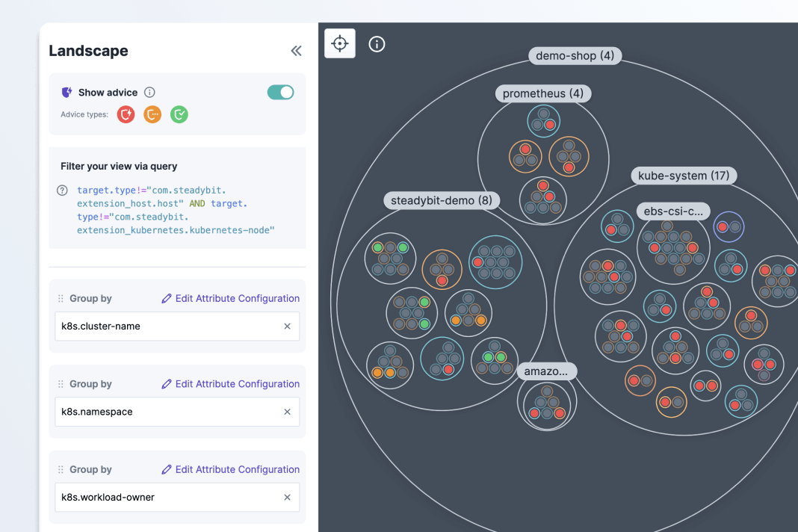Toggle the green advice type filter
The width and height of the screenshot is (798, 532).
(179, 114)
